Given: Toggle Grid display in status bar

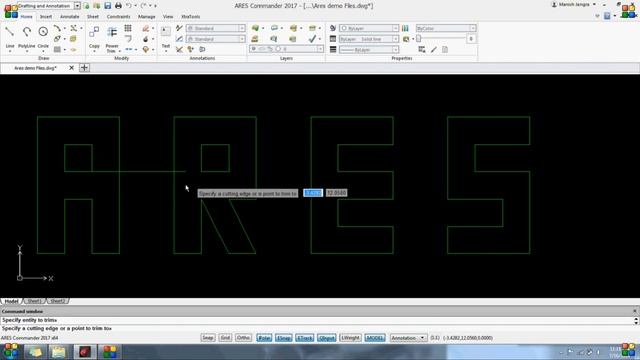Looking at the screenshot, I should pos(225,338).
